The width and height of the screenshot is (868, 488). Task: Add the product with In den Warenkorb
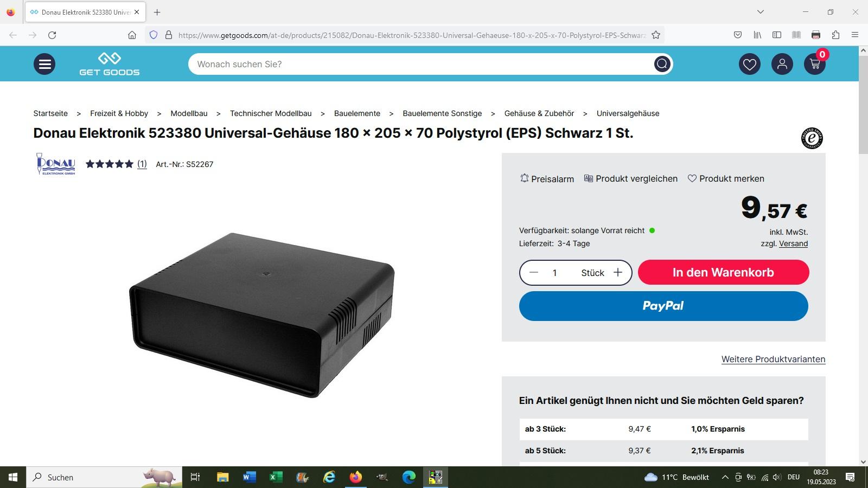tap(723, 272)
